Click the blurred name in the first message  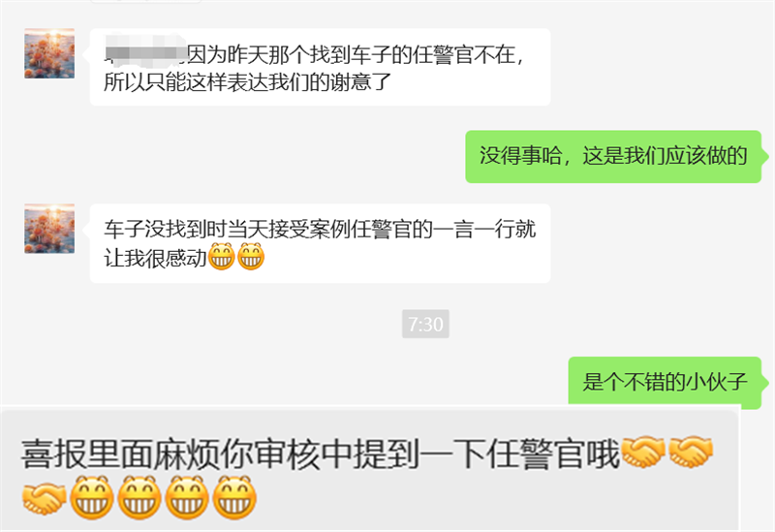coord(144,50)
